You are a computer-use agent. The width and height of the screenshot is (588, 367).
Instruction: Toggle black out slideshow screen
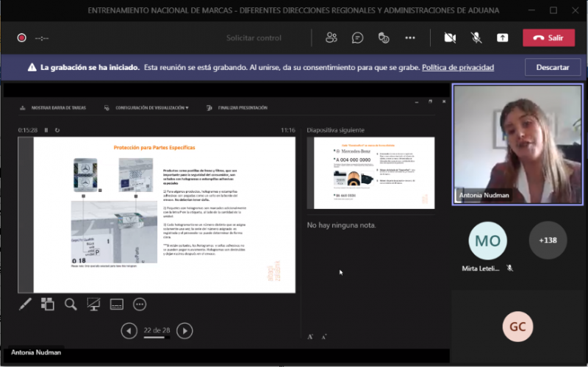coord(93,304)
